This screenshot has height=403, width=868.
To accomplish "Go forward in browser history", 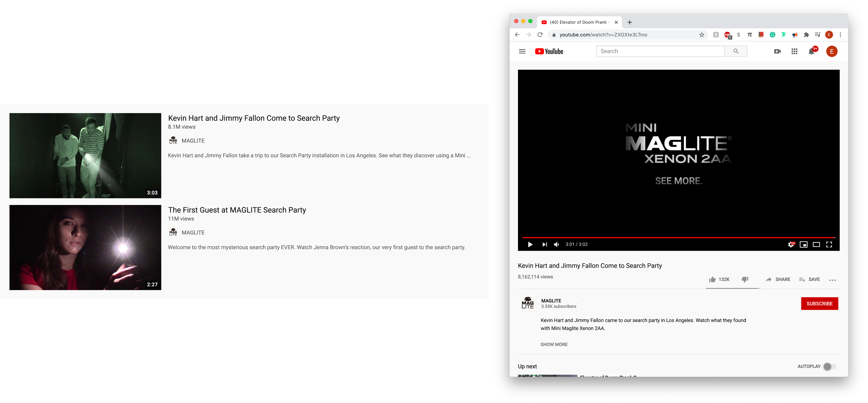I will pyautogui.click(x=528, y=35).
